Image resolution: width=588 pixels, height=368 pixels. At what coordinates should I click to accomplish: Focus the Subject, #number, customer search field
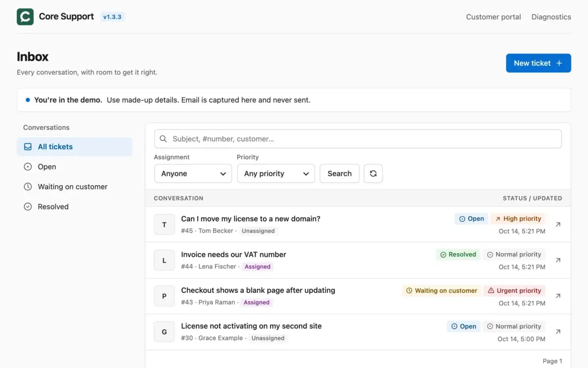click(x=358, y=139)
